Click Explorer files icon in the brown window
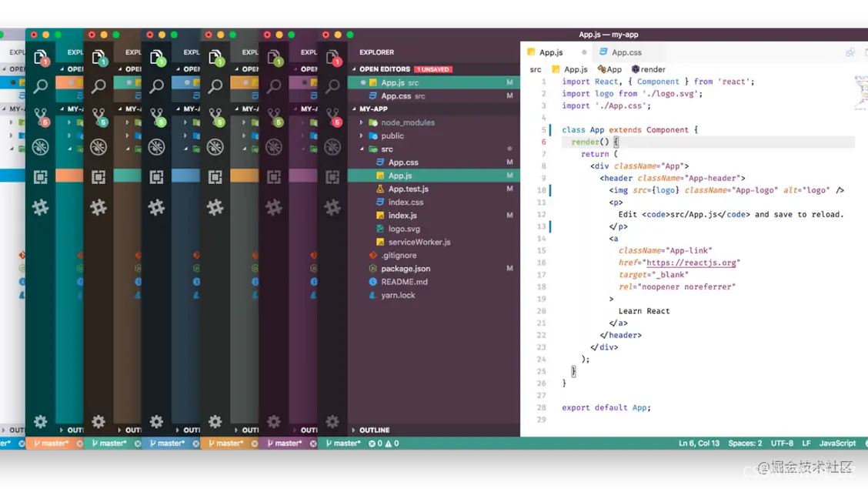Screen dimensions: 868x489 pos(98,57)
